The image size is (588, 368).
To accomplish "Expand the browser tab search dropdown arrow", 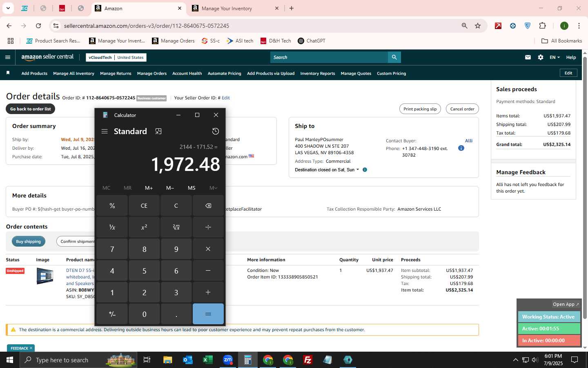I will click(8, 8).
